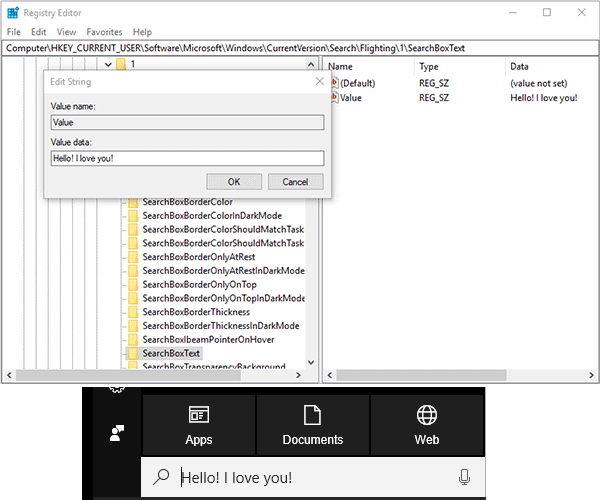Screen dimensions: 600x500
Task: Open the Apps search filter
Action: pyautogui.click(x=199, y=425)
